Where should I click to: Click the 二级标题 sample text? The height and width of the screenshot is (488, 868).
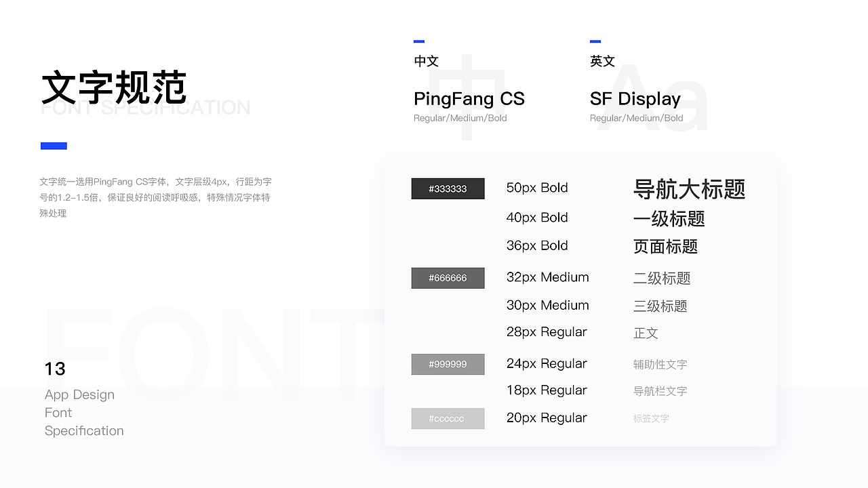[662, 278]
